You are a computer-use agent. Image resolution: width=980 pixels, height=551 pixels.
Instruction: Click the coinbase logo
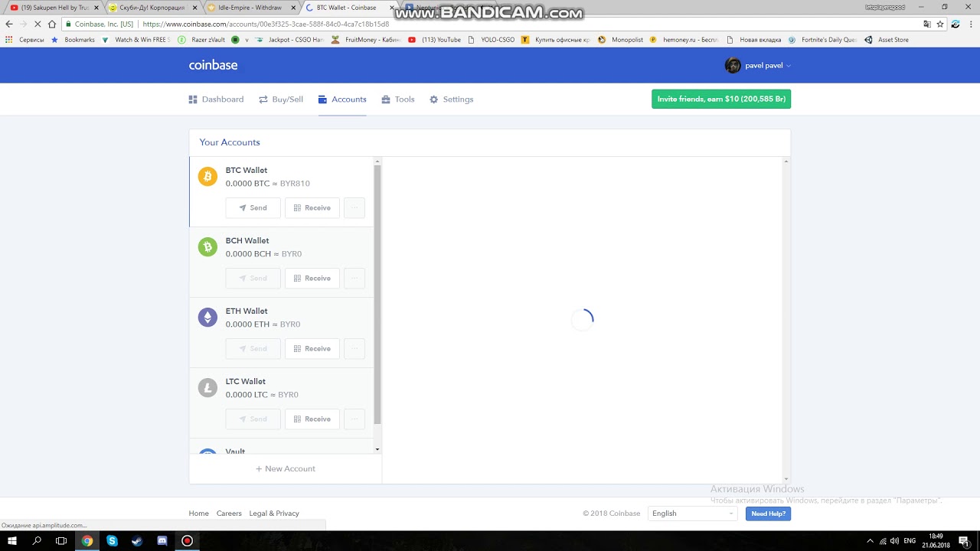pos(213,65)
